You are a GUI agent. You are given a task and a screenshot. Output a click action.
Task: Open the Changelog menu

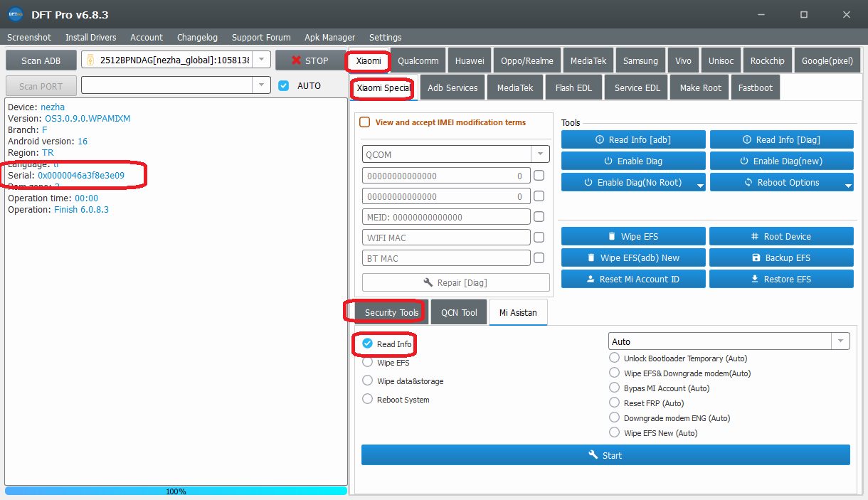click(197, 37)
